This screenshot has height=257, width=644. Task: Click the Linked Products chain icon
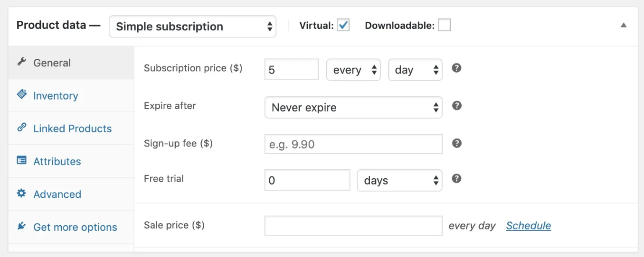[x=22, y=128]
